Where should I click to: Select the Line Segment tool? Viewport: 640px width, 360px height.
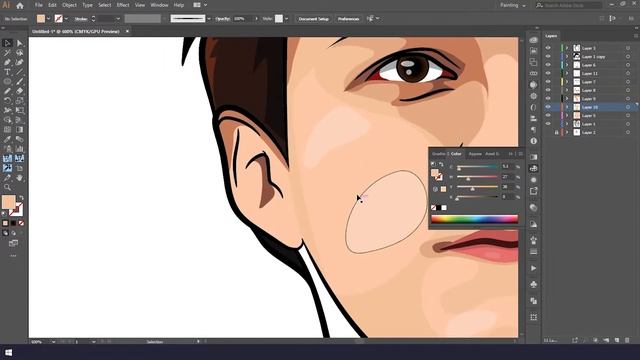[19, 72]
